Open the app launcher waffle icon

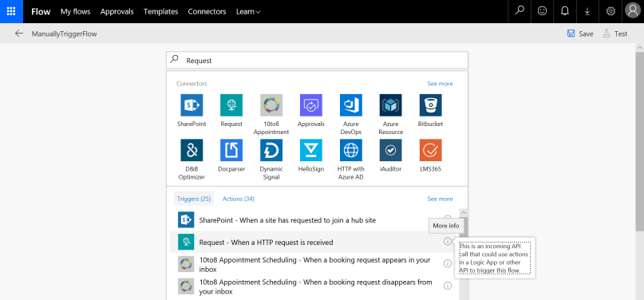[11, 11]
